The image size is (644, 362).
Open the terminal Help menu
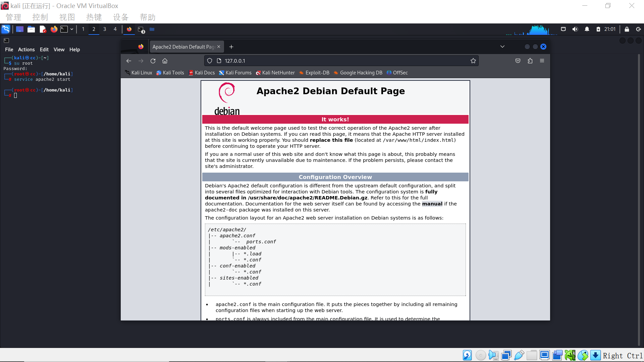[x=74, y=50]
